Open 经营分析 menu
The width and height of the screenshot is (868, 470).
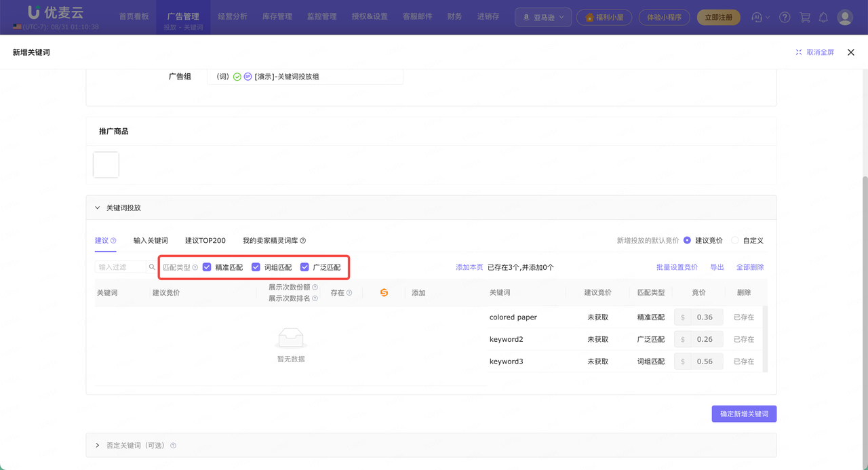233,16
